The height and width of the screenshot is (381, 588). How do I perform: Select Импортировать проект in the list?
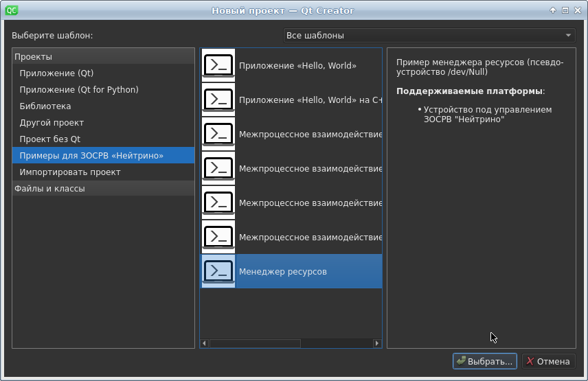(x=70, y=172)
